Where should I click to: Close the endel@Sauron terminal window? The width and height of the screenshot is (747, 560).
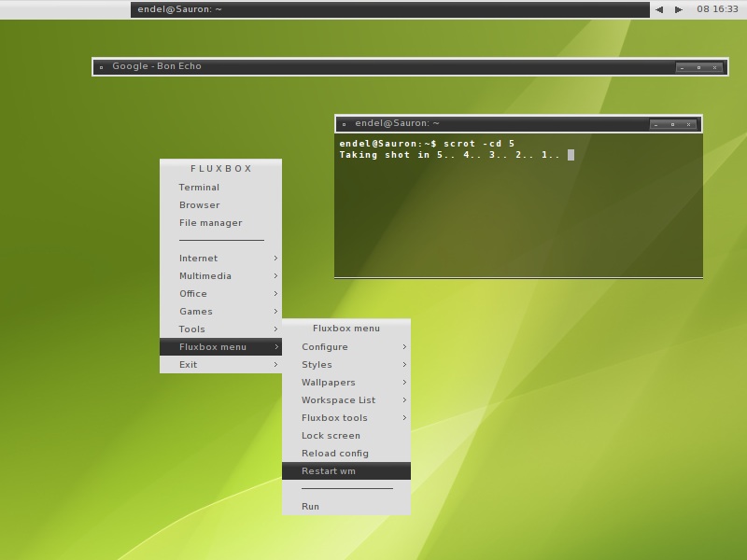click(x=688, y=124)
